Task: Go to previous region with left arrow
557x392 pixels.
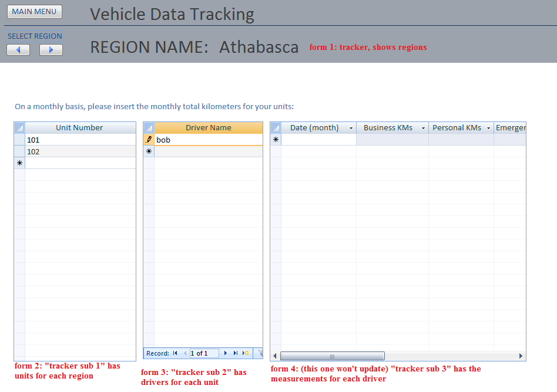Action: tap(18, 50)
